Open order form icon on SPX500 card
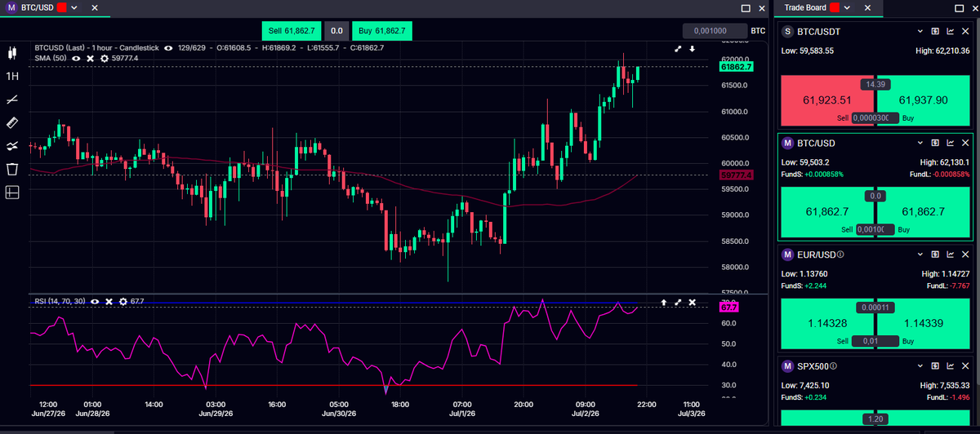 (x=935, y=365)
